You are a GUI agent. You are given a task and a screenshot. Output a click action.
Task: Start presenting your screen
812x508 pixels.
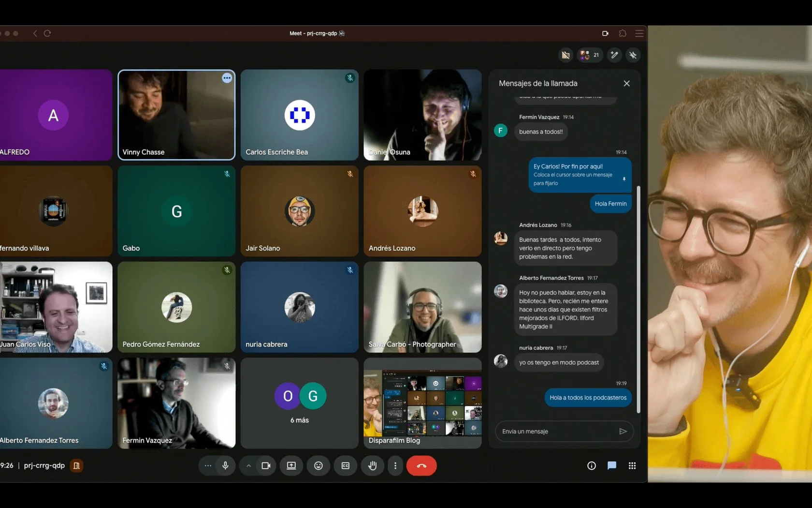click(x=291, y=465)
